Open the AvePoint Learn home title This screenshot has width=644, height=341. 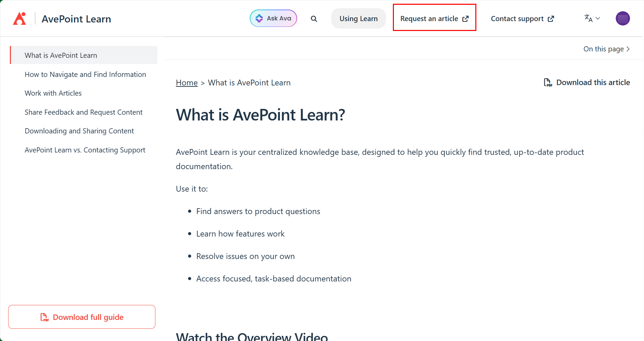[76, 19]
